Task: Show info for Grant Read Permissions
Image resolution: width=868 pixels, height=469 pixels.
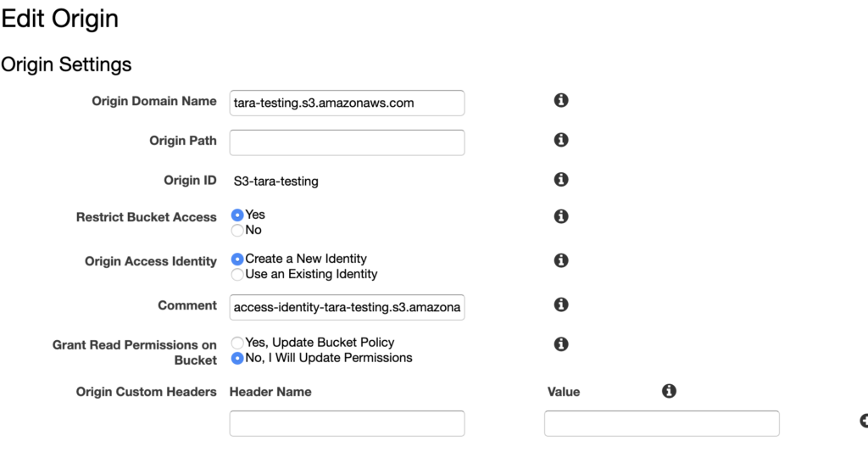Action: pyautogui.click(x=561, y=343)
